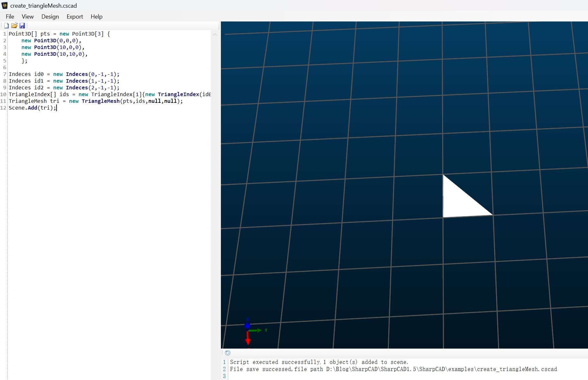588x380 pixels.
Task: Open the Help menu
Action: [x=97, y=17]
